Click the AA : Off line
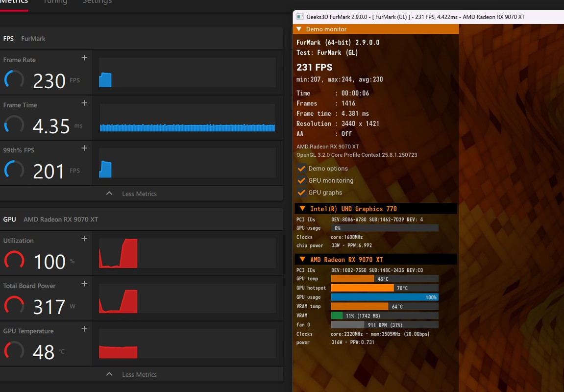The height and width of the screenshot is (392, 564). coord(324,133)
